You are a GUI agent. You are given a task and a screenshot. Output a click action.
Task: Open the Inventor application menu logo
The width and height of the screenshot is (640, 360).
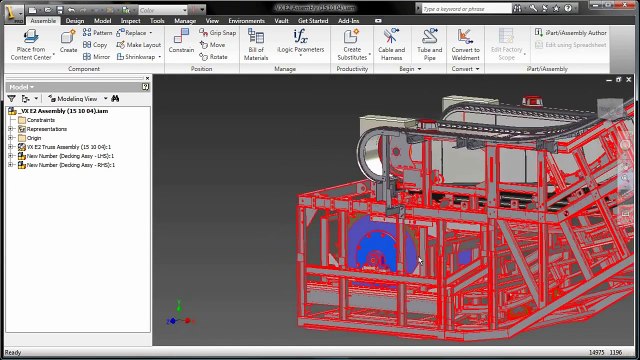pos(14,13)
